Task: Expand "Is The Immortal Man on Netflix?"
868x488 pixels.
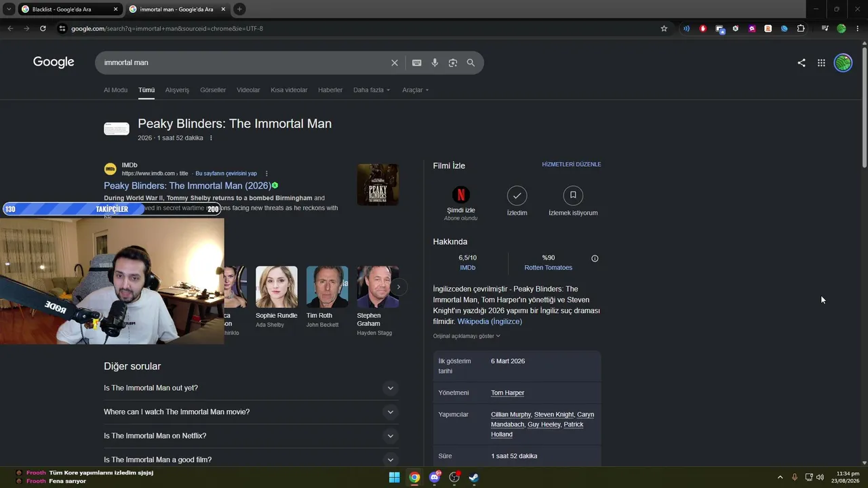Action: pyautogui.click(x=251, y=436)
